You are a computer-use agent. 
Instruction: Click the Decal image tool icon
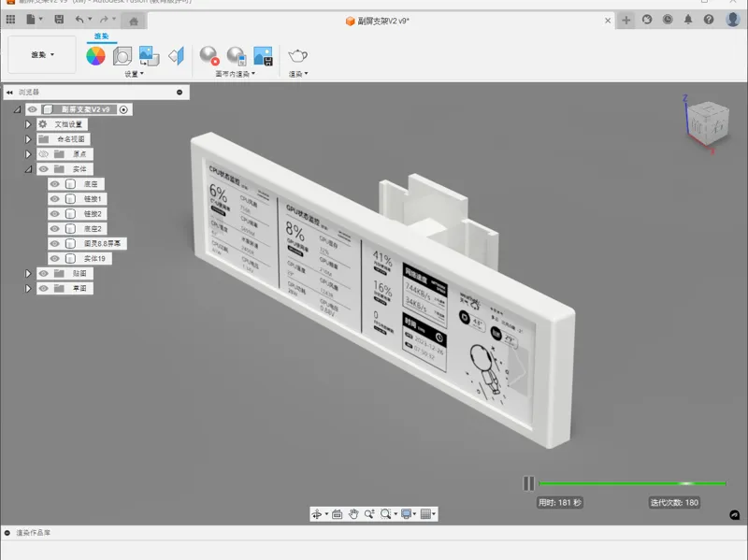tap(149, 56)
